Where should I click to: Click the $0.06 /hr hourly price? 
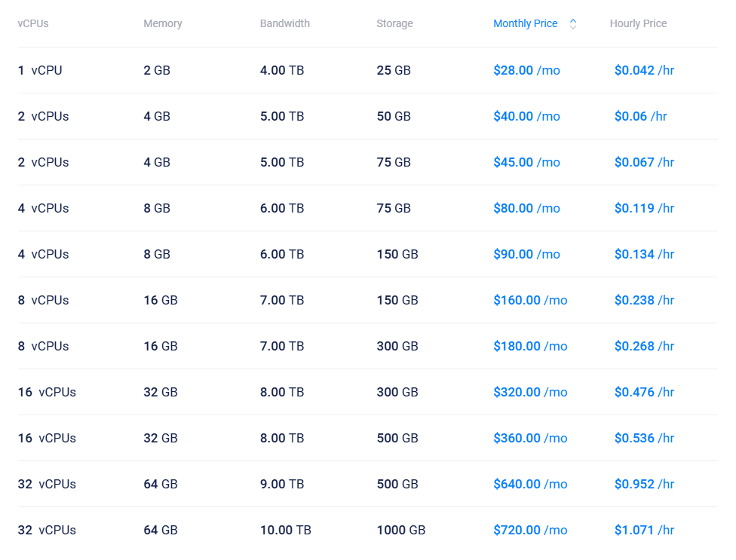640,116
